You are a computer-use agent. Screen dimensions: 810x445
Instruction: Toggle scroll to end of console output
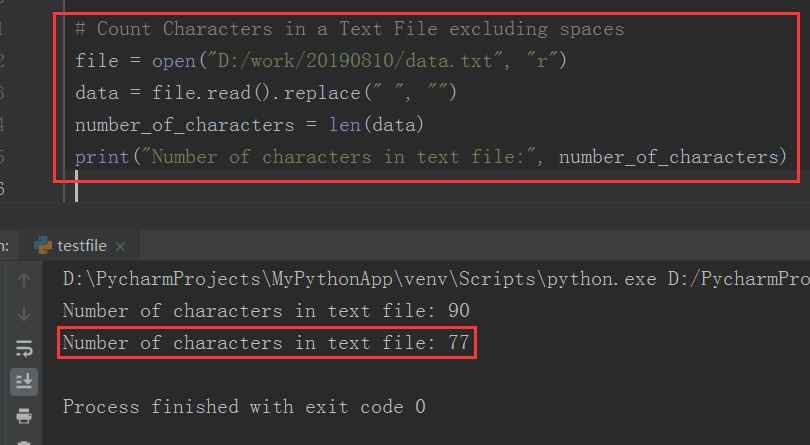24,382
